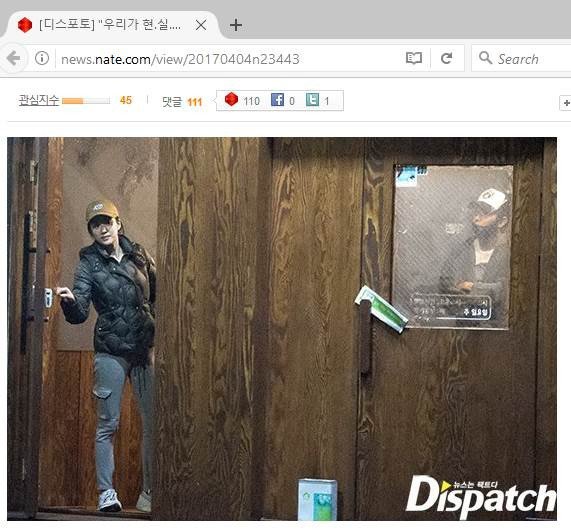Click the red favicon on tab
This screenshot has height=530, width=571.
coord(25,25)
